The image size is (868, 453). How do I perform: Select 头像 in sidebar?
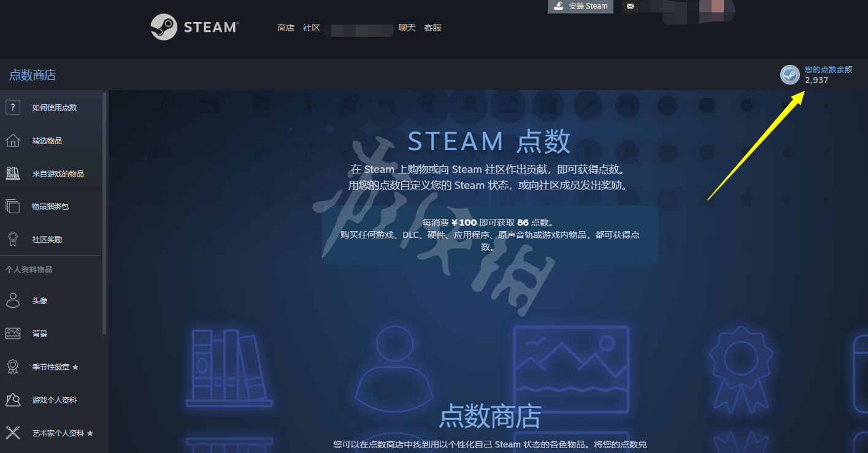[x=40, y=301]
